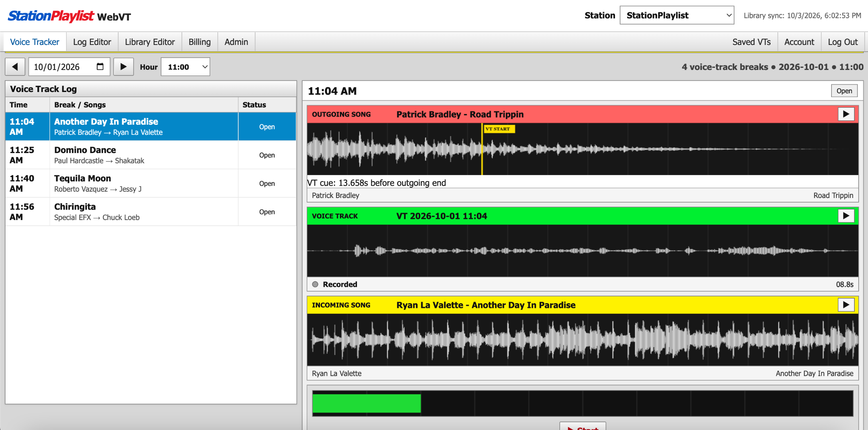
Task: Select the 11:25 AM Domino Dance break
Action: coord(151,155)
